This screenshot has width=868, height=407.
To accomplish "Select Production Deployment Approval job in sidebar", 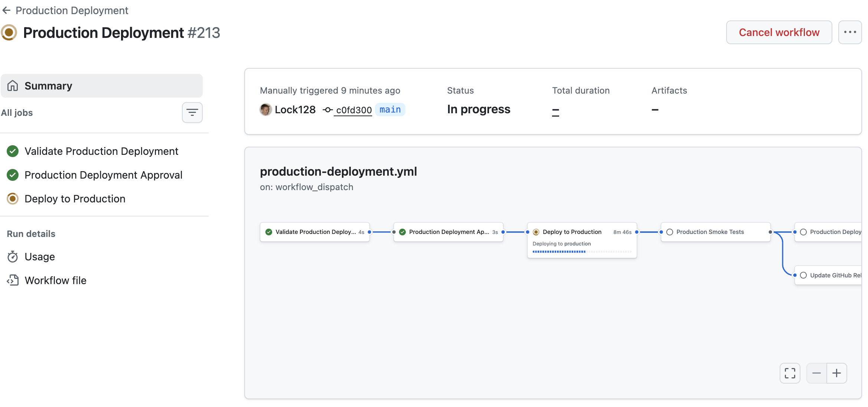I will pyautogui.click(x=103, y=175).
